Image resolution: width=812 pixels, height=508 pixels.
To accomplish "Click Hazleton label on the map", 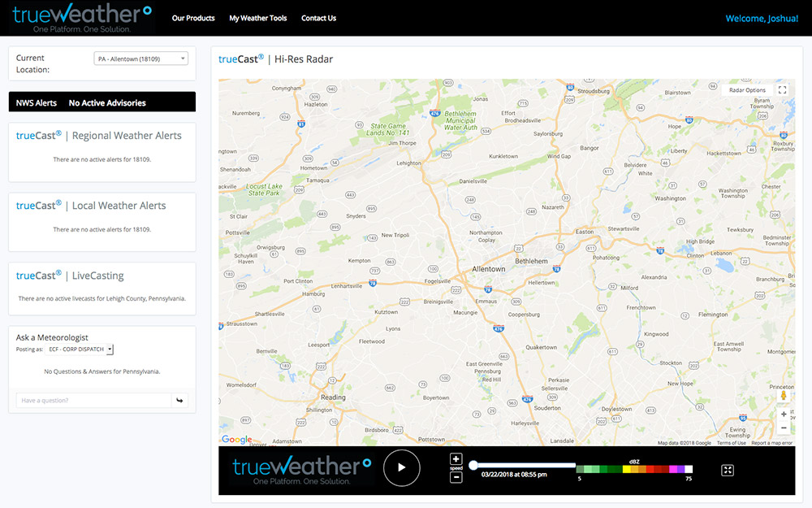I will (x=315, y=104).
